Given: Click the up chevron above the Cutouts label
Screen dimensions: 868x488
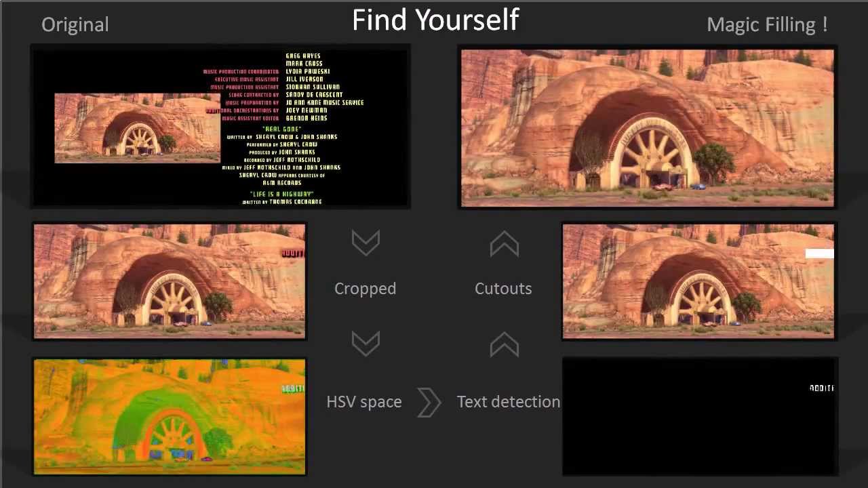Looking at the screenshot, I should 504,243.
